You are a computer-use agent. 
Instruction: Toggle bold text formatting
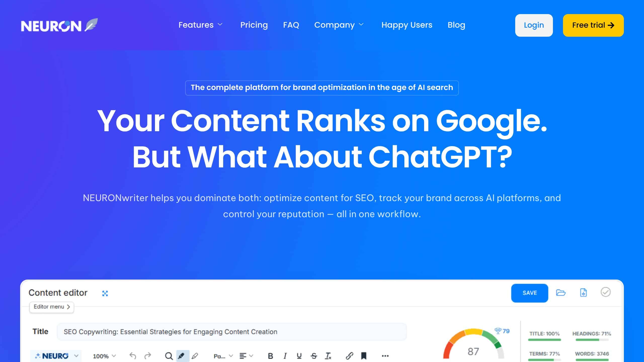(x=270, y=356)
